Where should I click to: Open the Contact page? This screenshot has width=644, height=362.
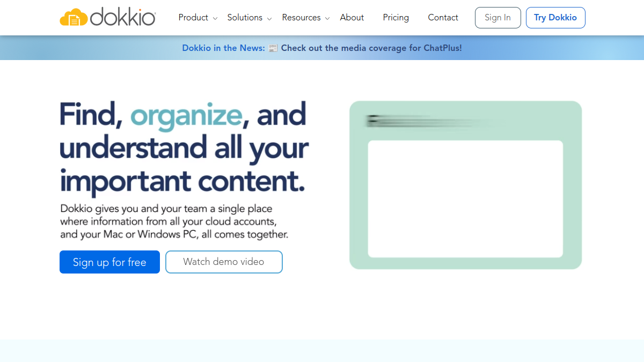(443, 18)
